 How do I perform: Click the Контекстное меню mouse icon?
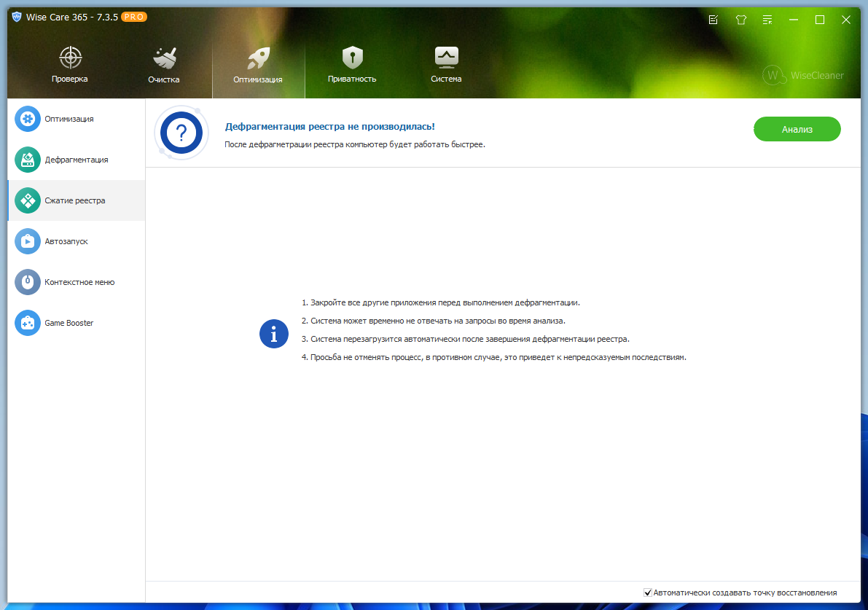click(x=28, y=282)
